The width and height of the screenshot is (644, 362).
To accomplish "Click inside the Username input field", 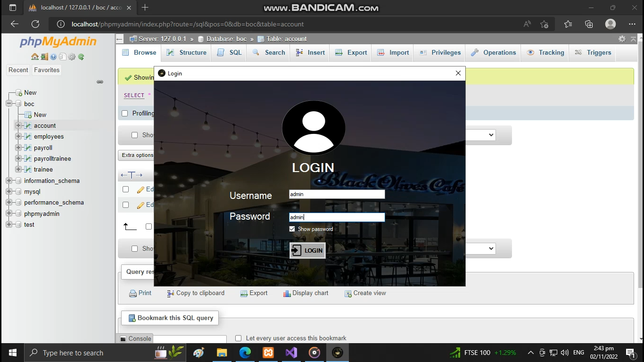I will [x=337, y=194].
